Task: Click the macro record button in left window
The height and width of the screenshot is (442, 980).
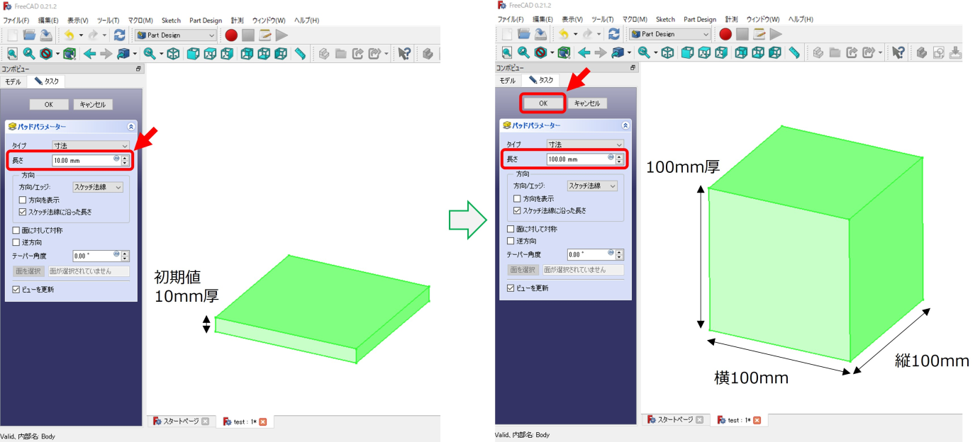Action: click(230, 35)
